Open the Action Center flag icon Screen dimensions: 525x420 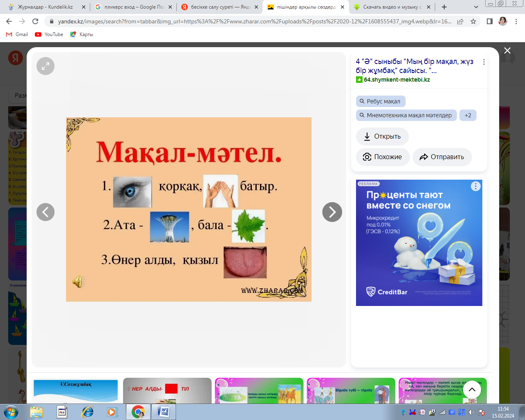pyautogui.click(x=482, y=412)
